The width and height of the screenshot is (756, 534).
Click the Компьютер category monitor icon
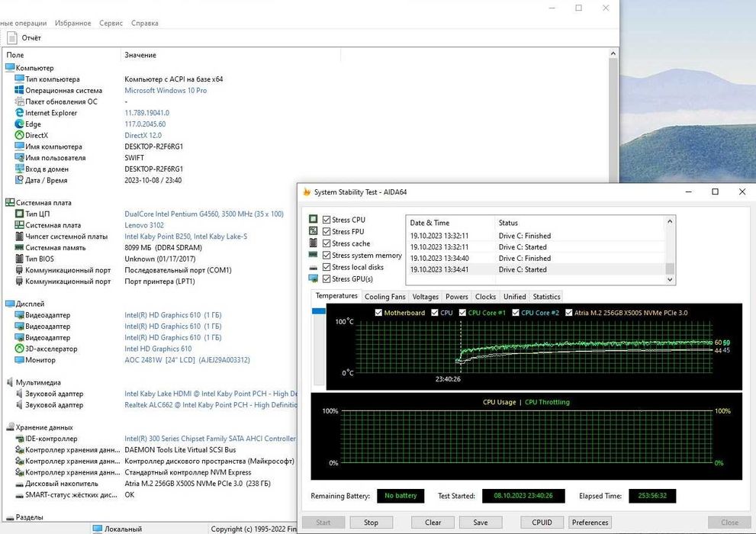(x=10, y=68)
